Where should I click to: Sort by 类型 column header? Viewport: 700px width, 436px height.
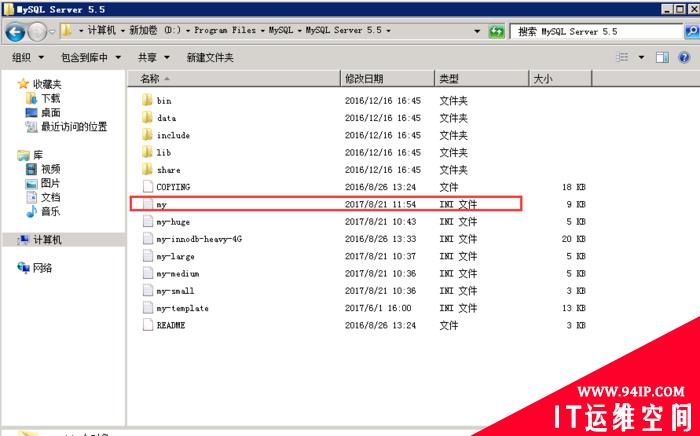pos(482,79)
